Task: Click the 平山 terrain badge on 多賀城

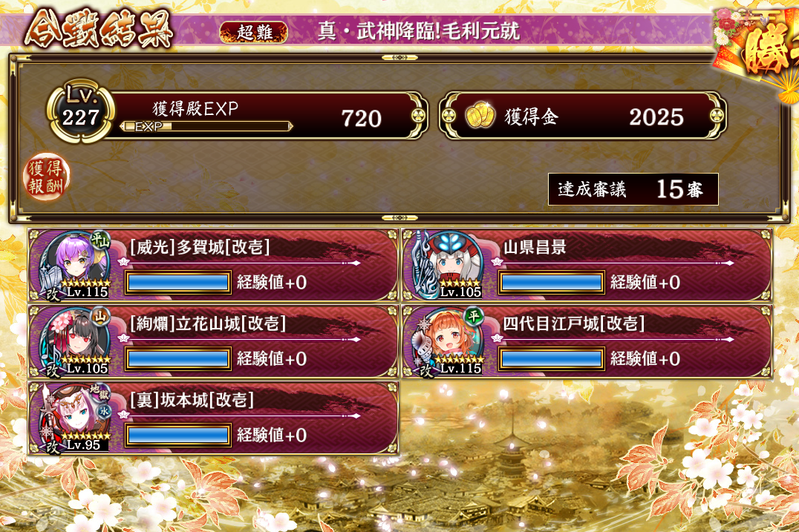Action: pos(100,240)
